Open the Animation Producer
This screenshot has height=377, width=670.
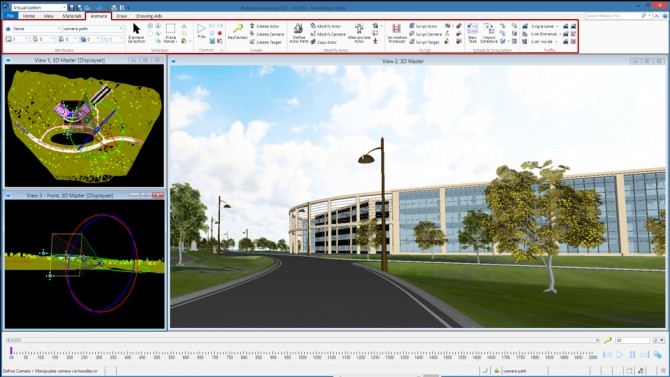(x=397, y=33)
